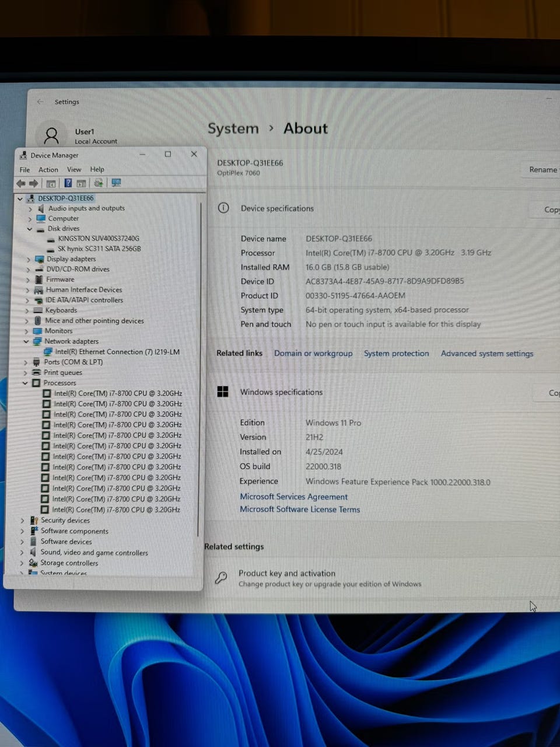Click the Back arrow in Device Manager toolbar
560x747 pixels.
tap(21, 183)
